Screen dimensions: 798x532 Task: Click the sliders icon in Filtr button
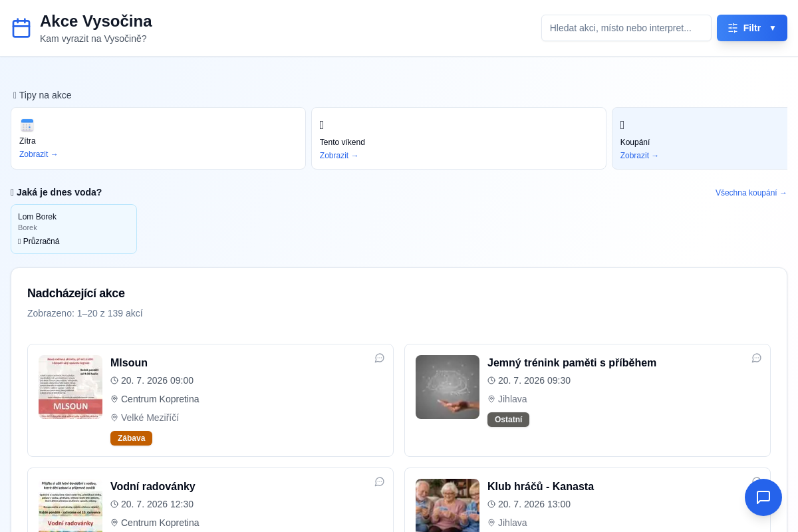[733, 28]
